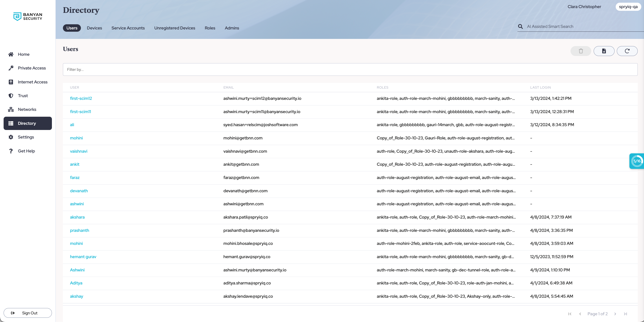Open user first-scim12 link
The image size is (644, 322).
[x=81, y=98]
